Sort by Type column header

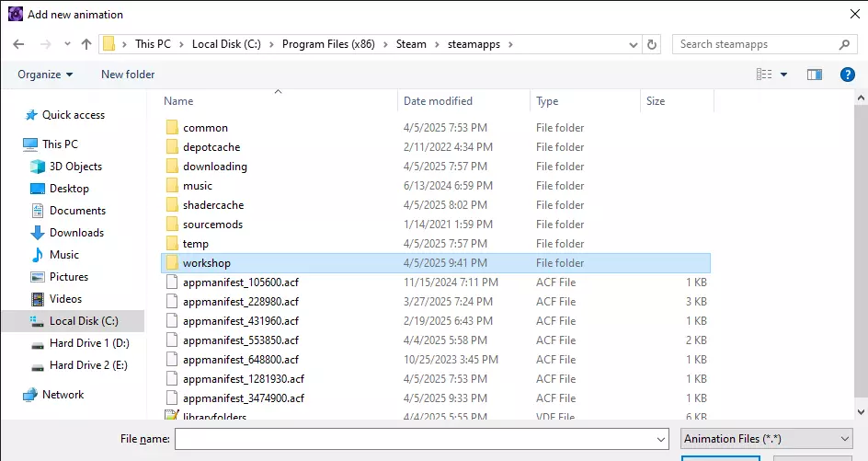click(x=547, y=101)
